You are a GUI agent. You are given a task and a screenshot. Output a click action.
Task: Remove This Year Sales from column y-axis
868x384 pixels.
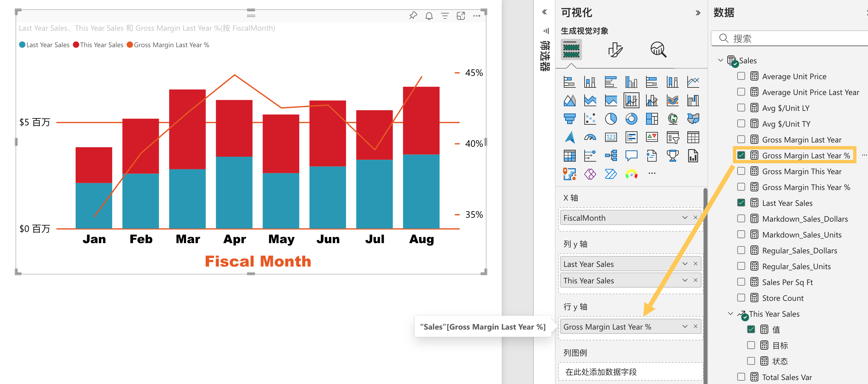pos(696,280)
